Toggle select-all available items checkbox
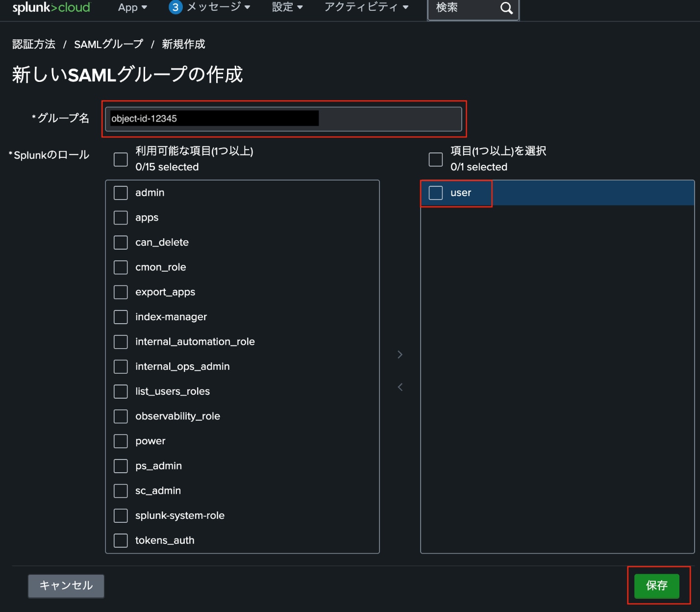700x612 pixels. click(x=121, y=159)
